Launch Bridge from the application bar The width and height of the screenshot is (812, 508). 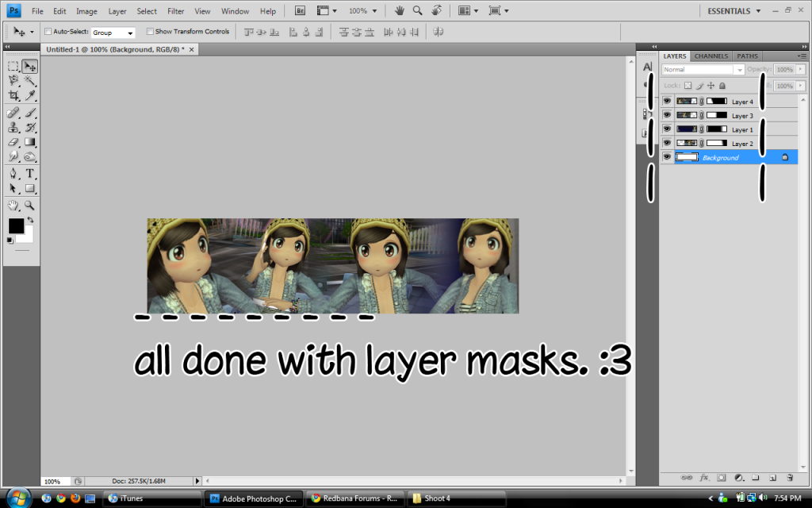coord(300,10)
